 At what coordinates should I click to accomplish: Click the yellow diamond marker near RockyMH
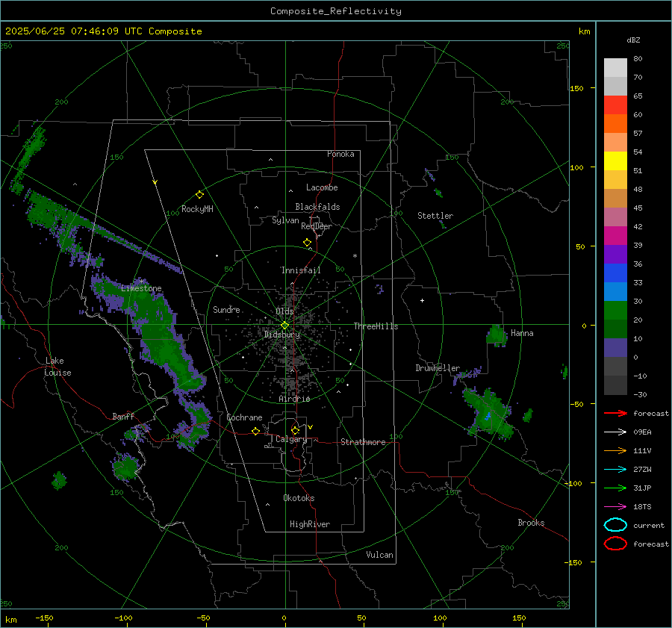[x=199, y=195]
